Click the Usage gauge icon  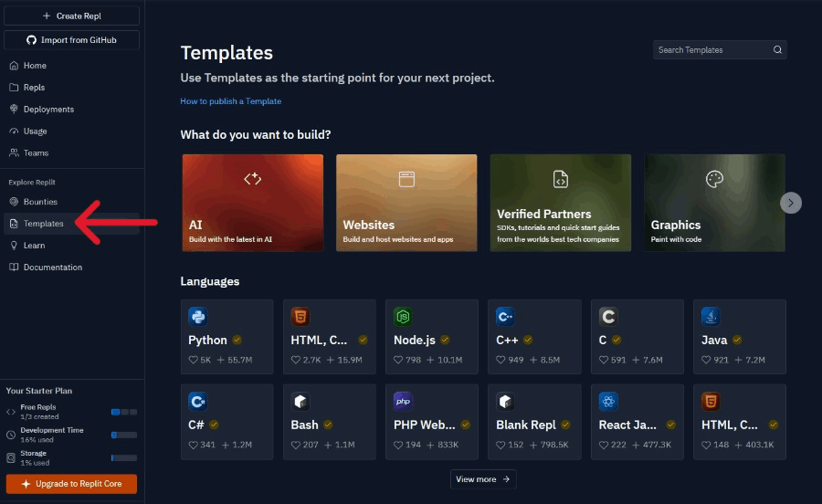coord(14,131)
